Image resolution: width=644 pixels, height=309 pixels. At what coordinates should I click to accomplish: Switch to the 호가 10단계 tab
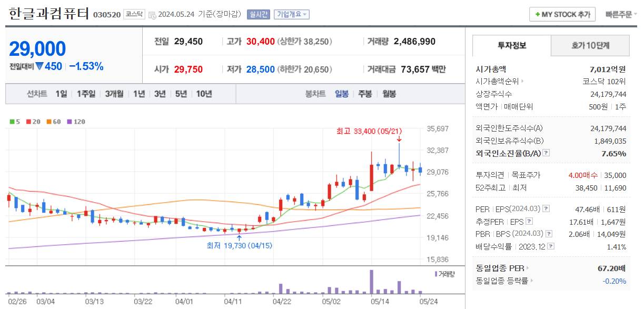pos(591,45)
